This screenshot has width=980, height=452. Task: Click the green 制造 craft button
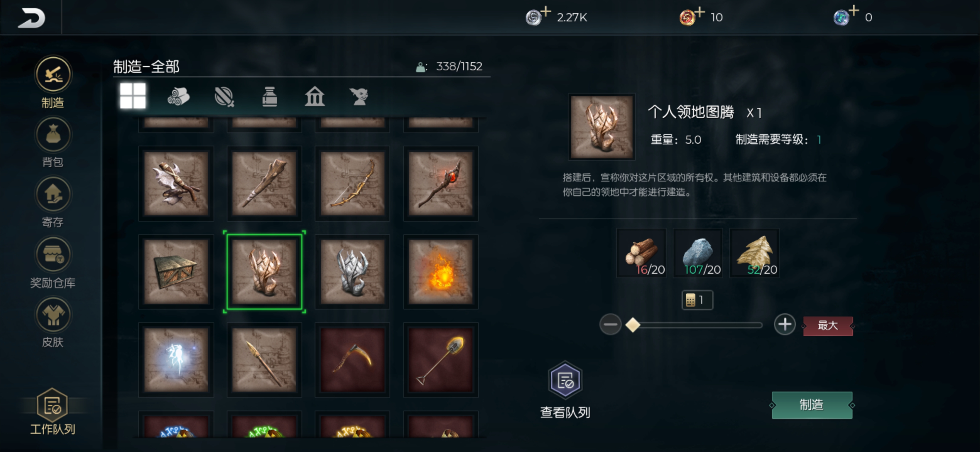tap(812, 405)
